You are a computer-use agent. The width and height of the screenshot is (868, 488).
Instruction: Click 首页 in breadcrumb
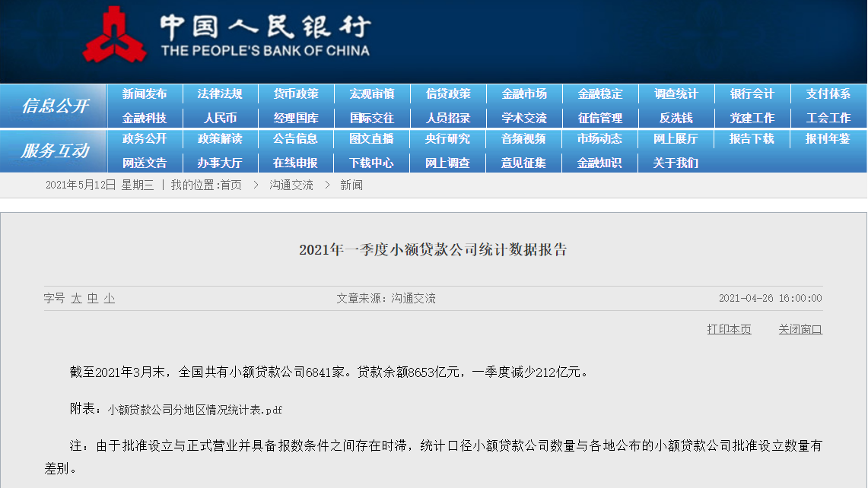231,185
